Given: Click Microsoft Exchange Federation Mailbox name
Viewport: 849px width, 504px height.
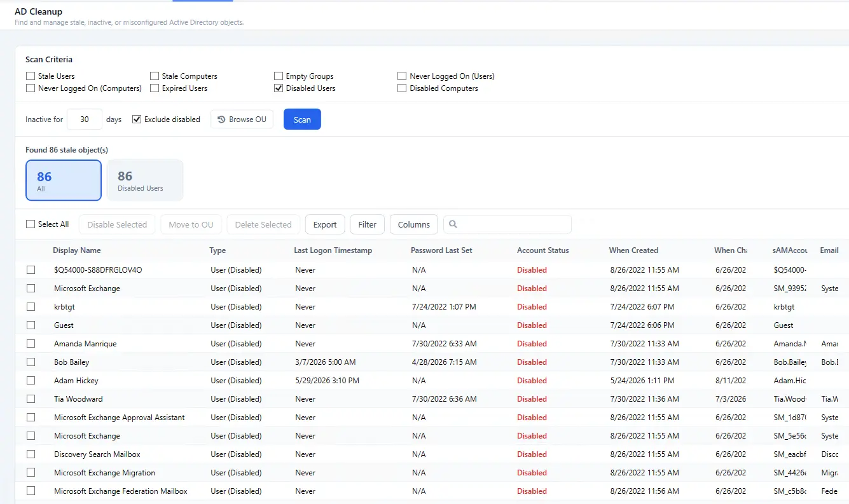Looking at the screenshot, I should [x=121, y=491].
